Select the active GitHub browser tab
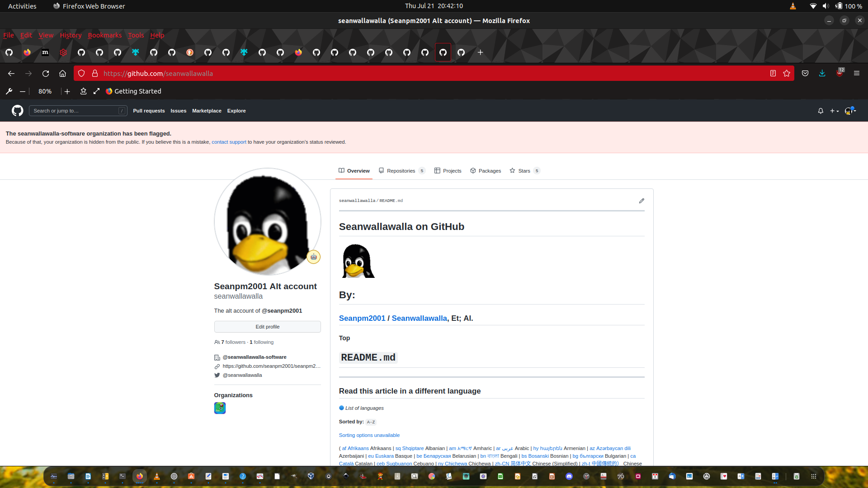 pyautogui.click(x=443, y=52)
